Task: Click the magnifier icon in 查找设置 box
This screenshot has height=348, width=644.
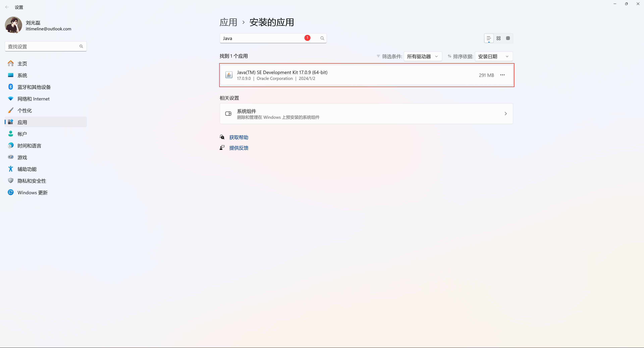Action: tap(81, 46)
